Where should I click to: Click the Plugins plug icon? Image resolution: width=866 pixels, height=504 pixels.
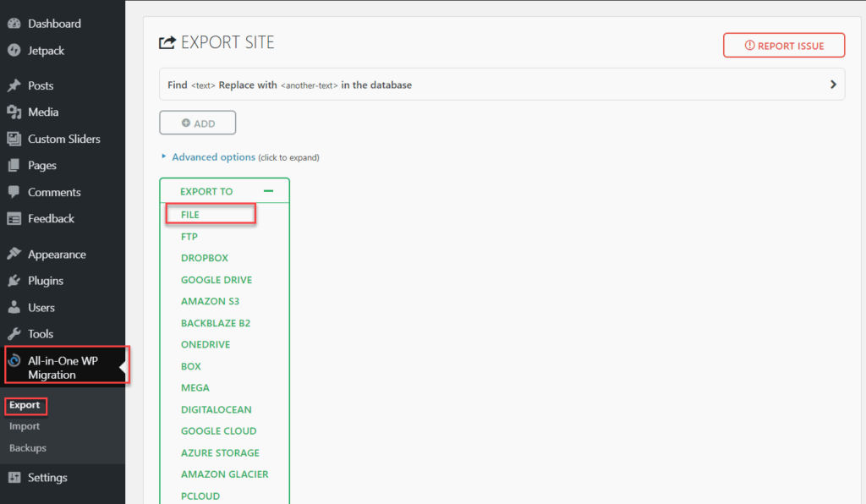14,281
